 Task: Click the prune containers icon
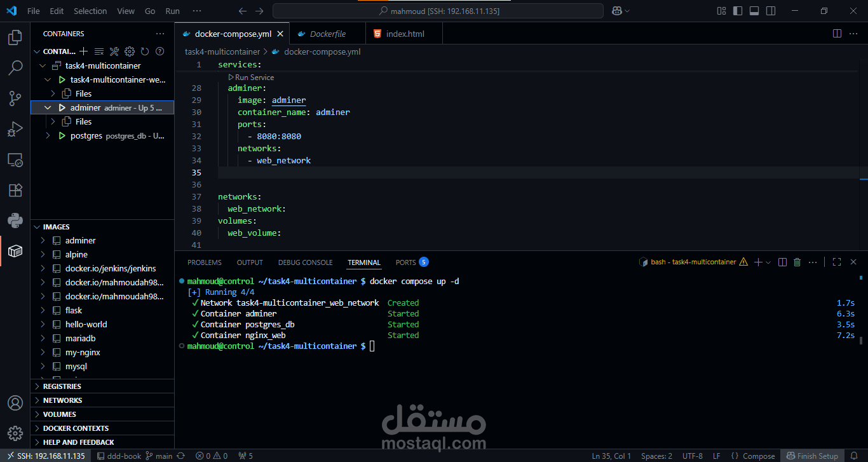coord(99,51)
